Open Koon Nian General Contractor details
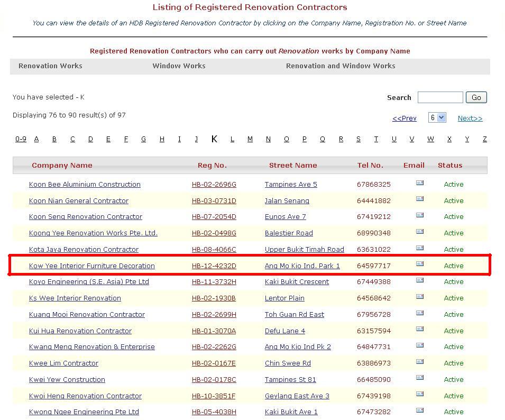 coord(79,201)
